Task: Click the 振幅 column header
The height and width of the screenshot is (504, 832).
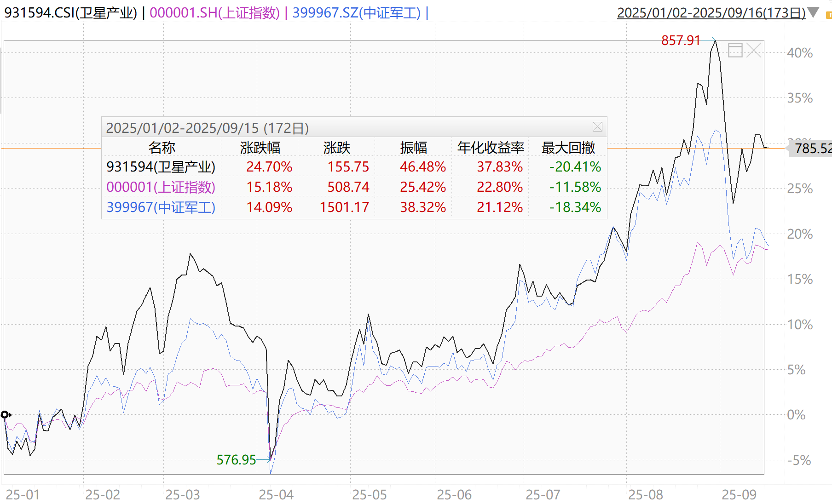Action: [413, 148]
